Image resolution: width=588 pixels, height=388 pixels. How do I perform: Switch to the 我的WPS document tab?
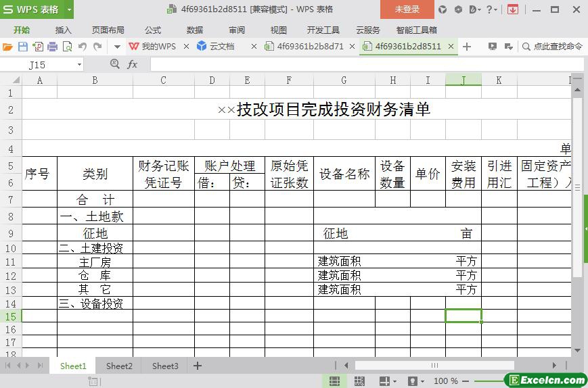[152, 47]
